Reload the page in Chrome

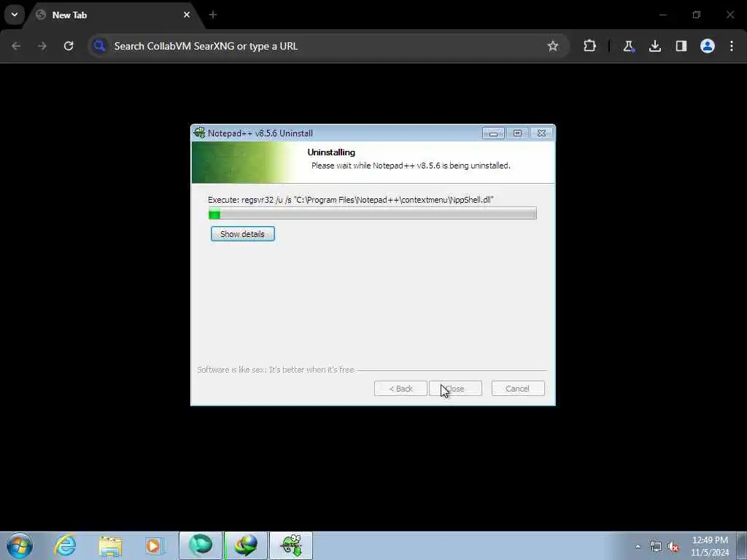(69, 46)
